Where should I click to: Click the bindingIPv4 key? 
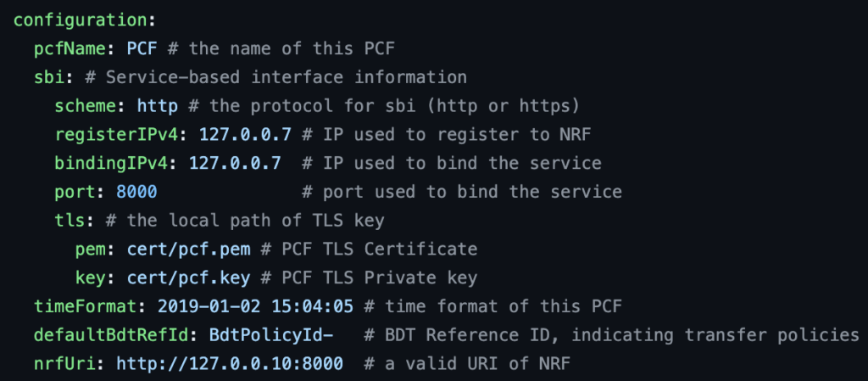click(x=111, y=164)
